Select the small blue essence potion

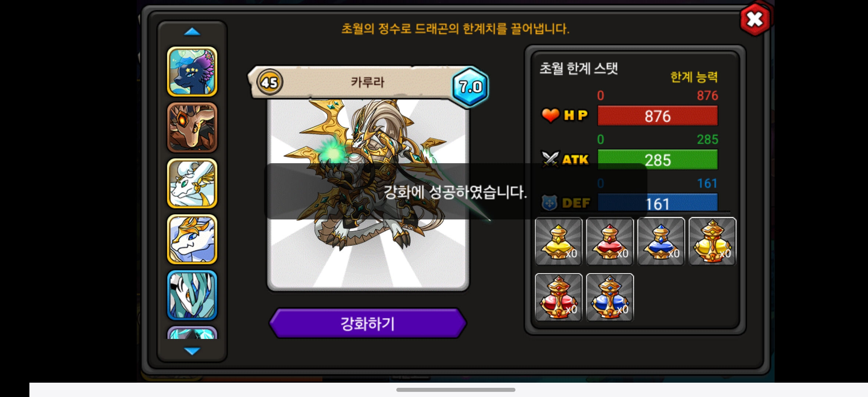[661, 241]
